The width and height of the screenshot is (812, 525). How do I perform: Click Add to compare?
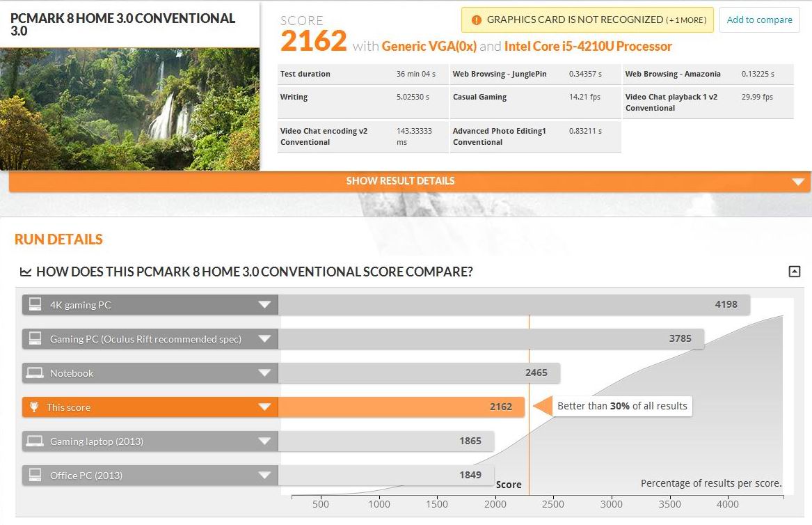(x=759, y=20)
